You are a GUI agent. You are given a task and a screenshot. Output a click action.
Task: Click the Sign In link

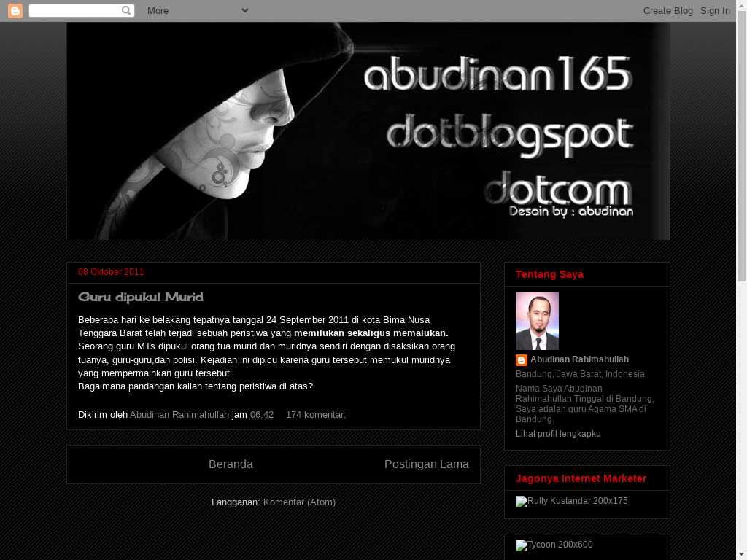[x=715, y=10]
